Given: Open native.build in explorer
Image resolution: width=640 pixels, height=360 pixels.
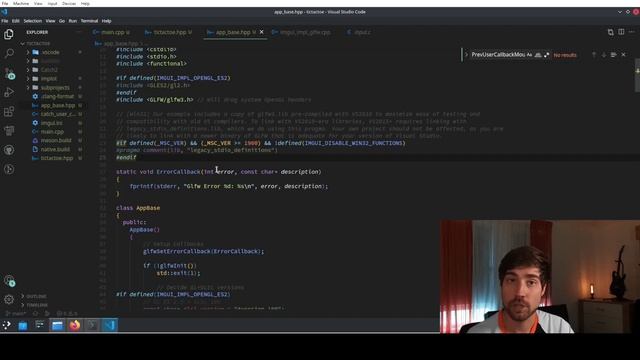Looking at the screenshot, I should (x=55, y=149).
